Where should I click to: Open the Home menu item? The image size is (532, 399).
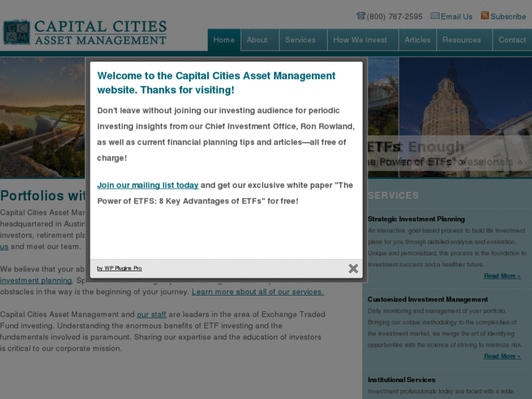224,40
